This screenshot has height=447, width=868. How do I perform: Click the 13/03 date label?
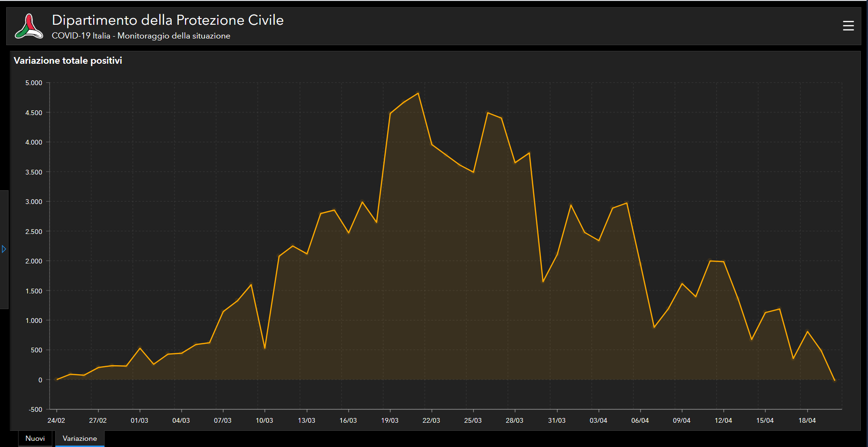pyautogui.click(x=307, y=420)
